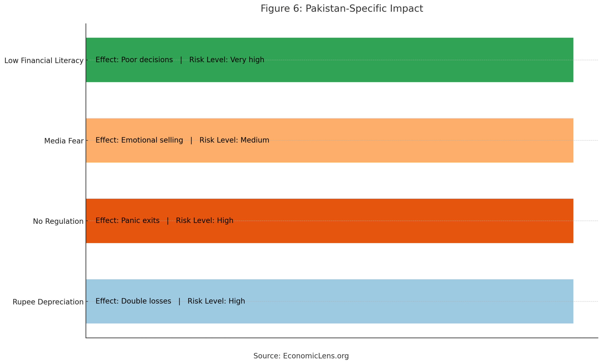
Task: Click the Media Fear axis label
Action: pyautogui.click(x=64, y=141)
